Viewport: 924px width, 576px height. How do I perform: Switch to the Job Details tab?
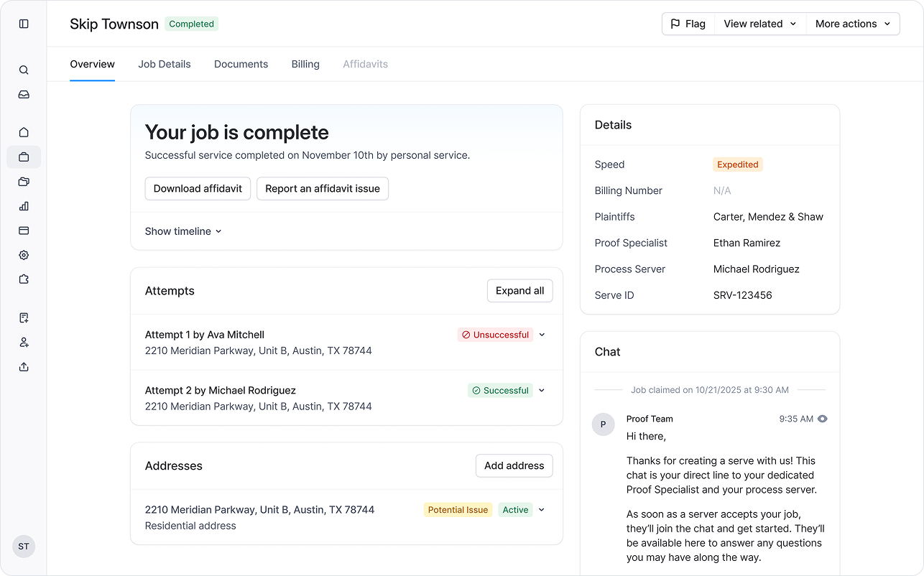[165, 64]
